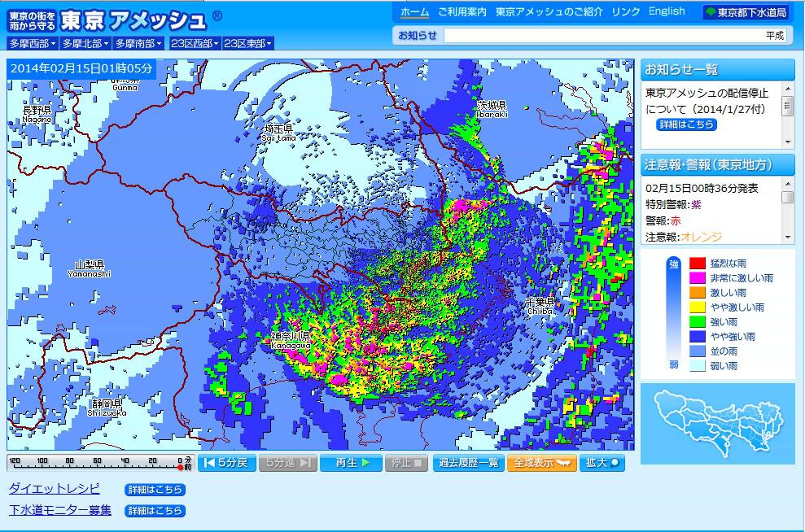
Task: Click the 02月15日00時36分発表 text
Action: 702,188
